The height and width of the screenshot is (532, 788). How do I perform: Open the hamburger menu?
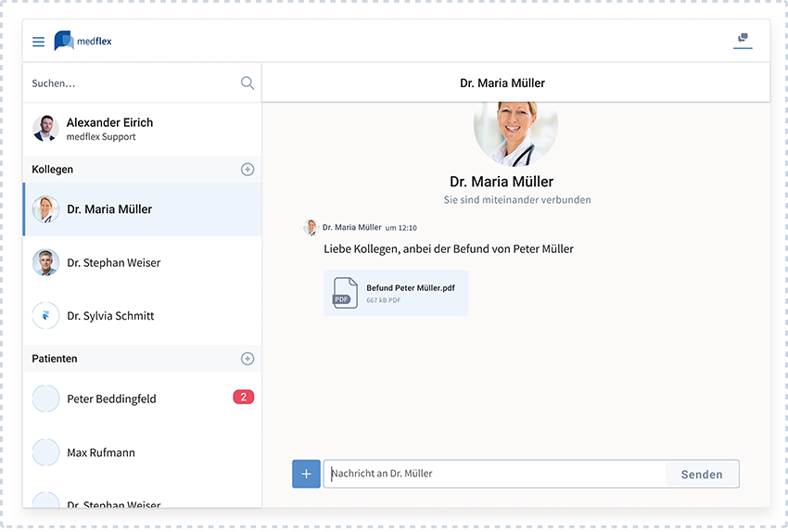(38, 42)
